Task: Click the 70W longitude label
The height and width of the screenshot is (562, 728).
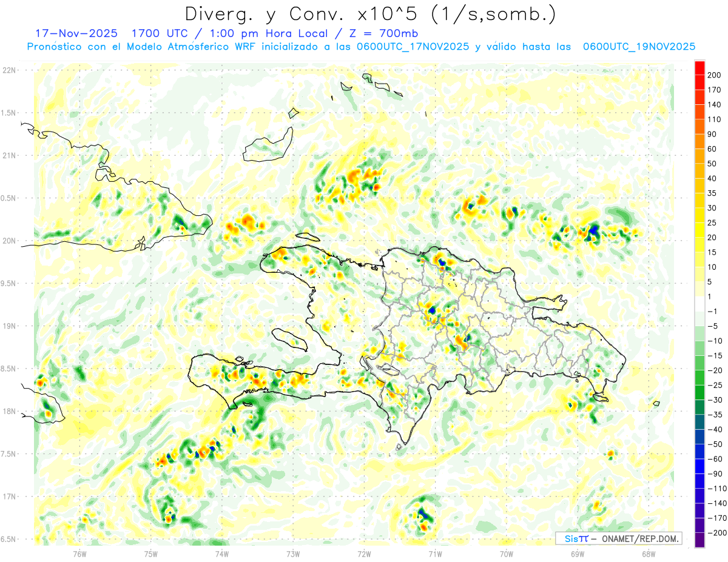Action: point(506,554)
